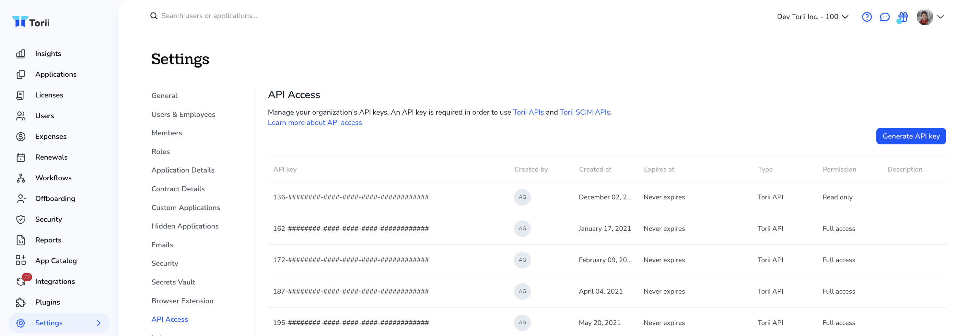Screen dimensions: 980x336
Task: Select Roles settings section
Action: [x=160, y=152]
